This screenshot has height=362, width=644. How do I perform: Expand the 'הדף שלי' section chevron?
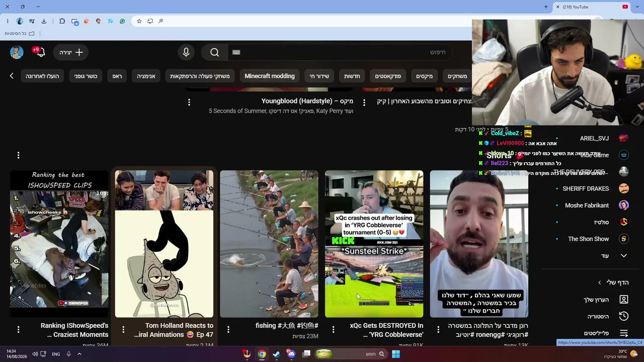point(599,283)
